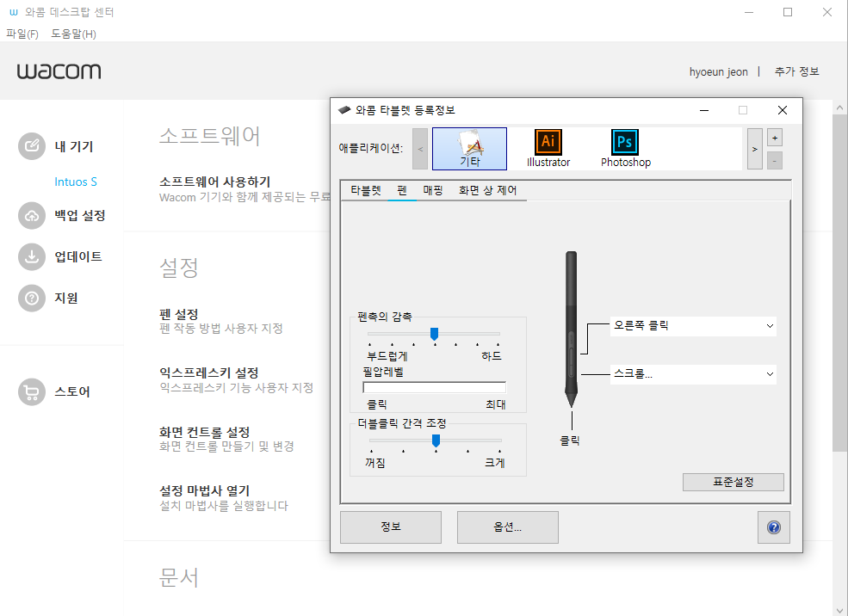Screen dimensions: 848x616
Task: Click the 더블클릭 간격 조정 slider handle
Action: 436,441
